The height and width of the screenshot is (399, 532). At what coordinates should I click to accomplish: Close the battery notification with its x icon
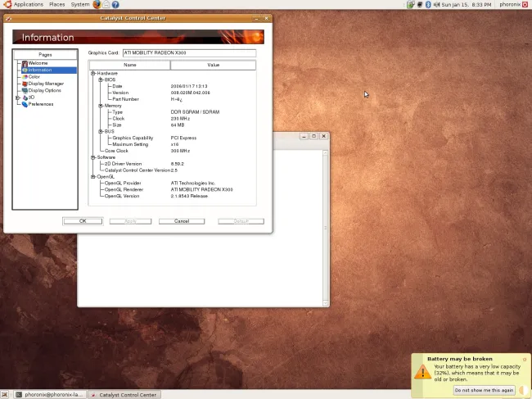pyautogui.click(x=525, y=359)
